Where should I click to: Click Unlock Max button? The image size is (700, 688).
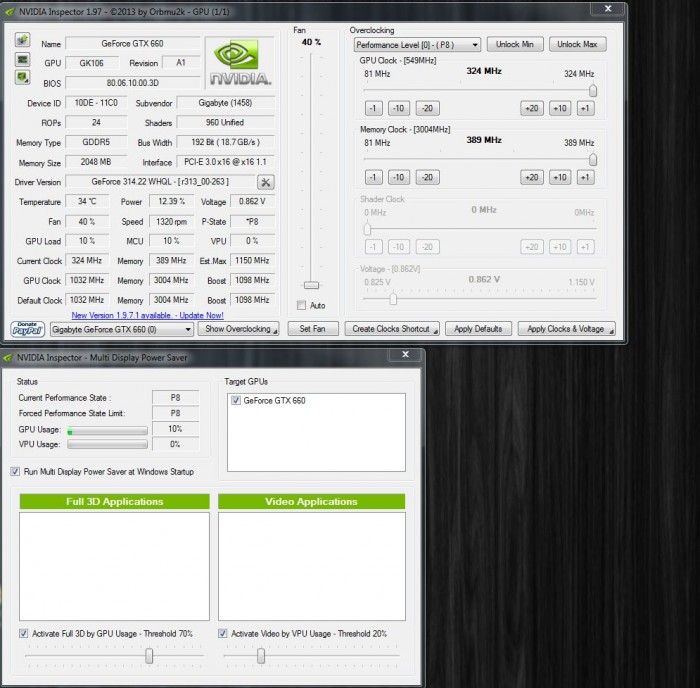(x=577, y=44)
